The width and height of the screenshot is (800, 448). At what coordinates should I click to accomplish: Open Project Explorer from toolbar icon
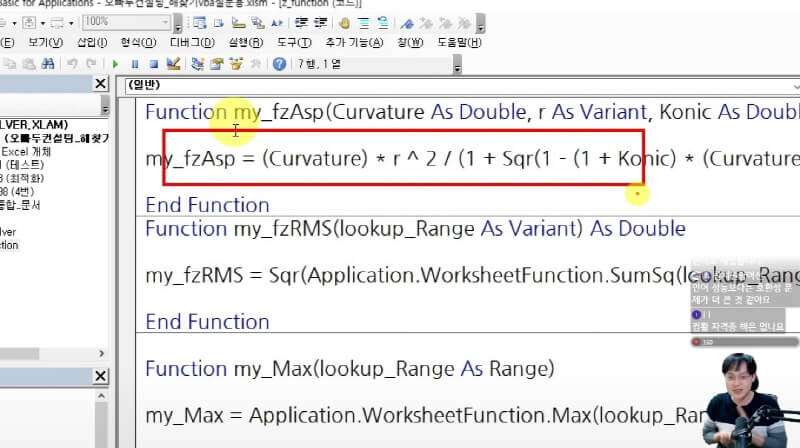[197, 64]
